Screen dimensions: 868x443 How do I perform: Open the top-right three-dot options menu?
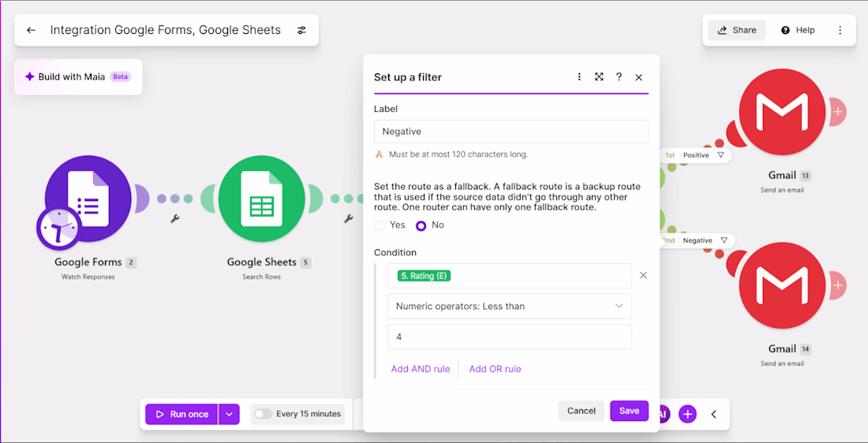[840, 31]
